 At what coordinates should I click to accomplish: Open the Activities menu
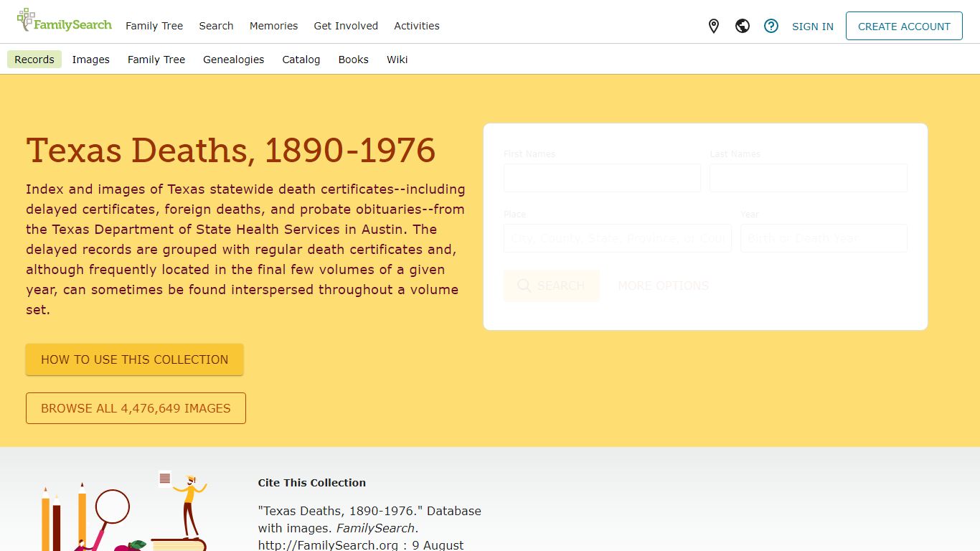coord(417,26)
